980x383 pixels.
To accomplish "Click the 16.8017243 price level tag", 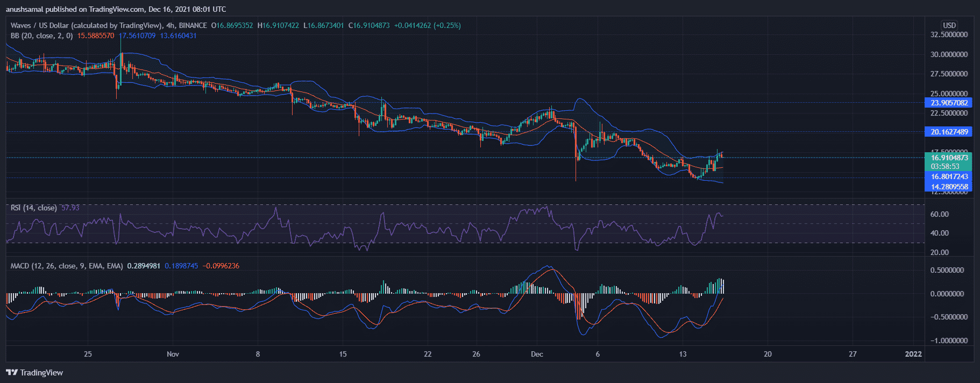I will 949,176.
